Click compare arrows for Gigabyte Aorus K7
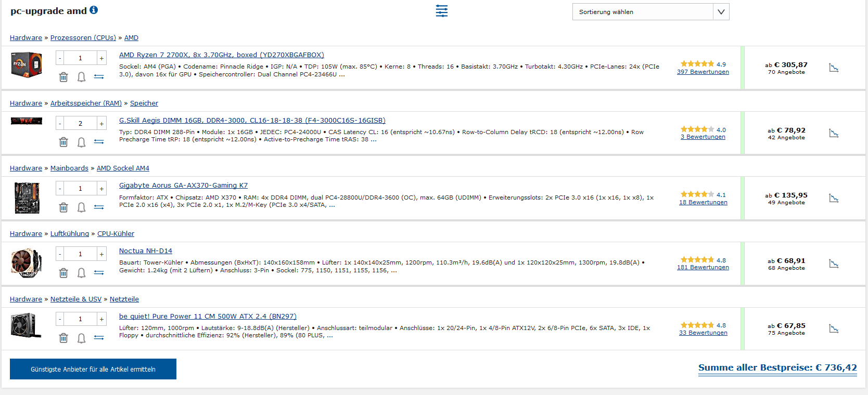This screenshot has width=868, height=395. tap(99, 207)
